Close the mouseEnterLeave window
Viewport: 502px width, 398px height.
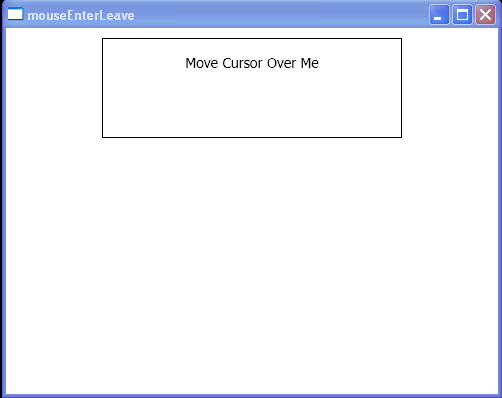tap(485, 15)
